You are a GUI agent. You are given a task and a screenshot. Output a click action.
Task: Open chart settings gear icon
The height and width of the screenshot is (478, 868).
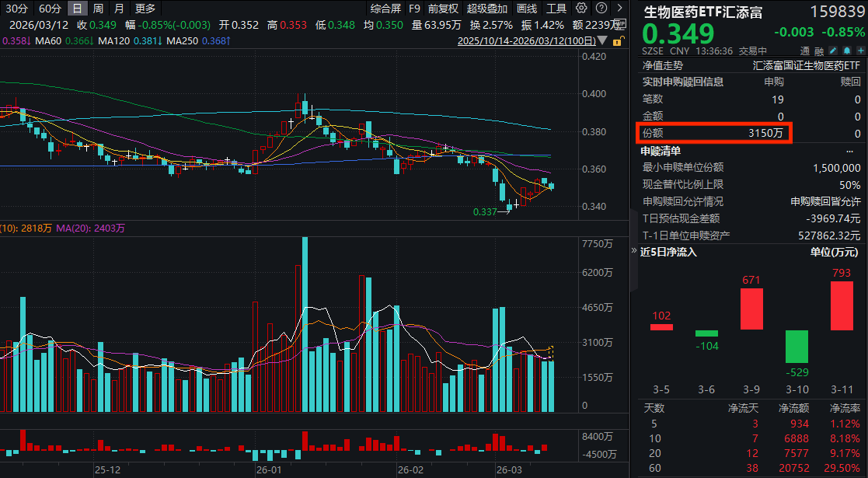point(582,9)
